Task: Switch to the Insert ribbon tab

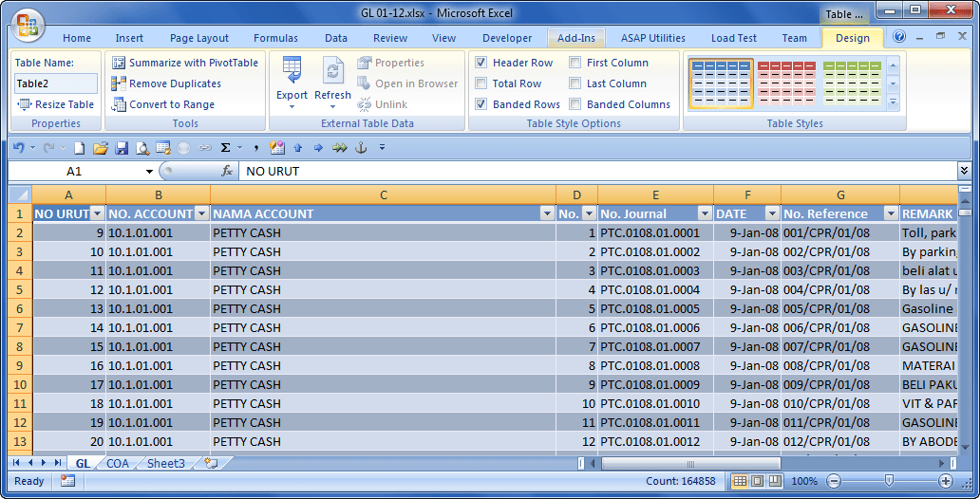Action: (129, 38)
